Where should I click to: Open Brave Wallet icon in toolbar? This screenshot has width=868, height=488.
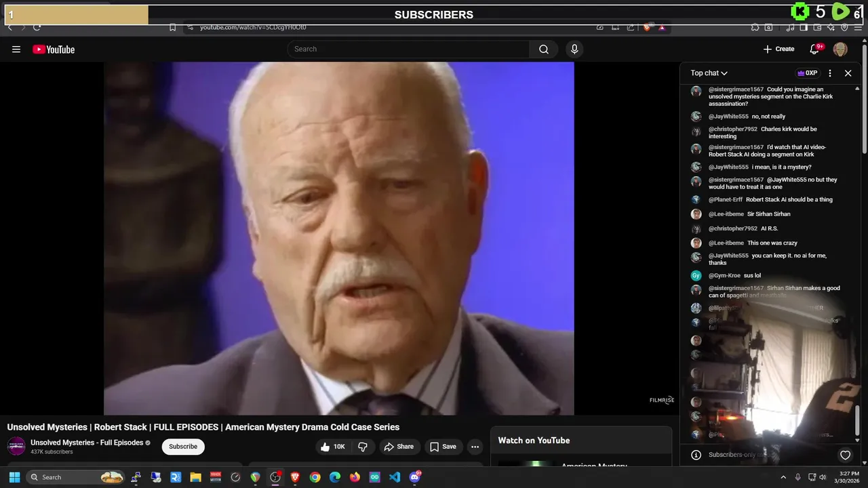(x=817, y=28)
